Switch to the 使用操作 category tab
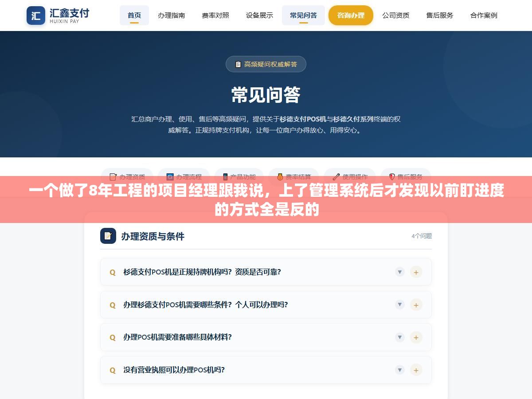This screenshot has height=399, width=532. (x=350, y=176)
